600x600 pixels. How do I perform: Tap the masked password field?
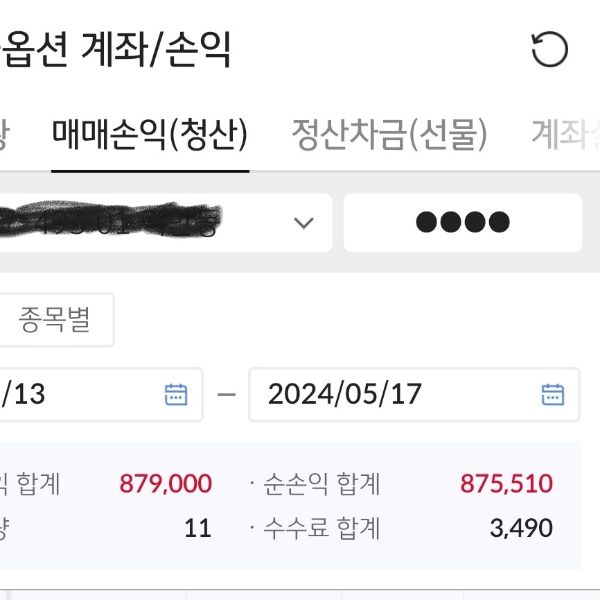coord(462,222)
